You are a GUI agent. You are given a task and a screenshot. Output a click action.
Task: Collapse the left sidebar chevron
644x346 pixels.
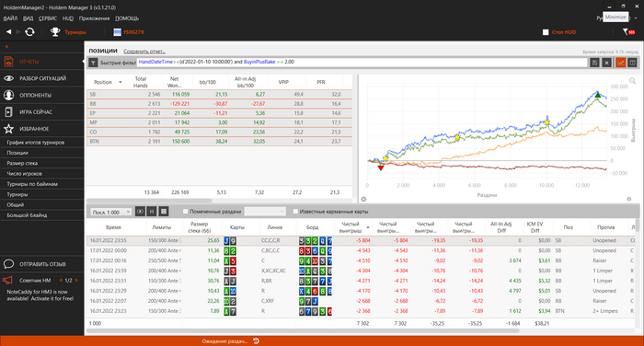(6, 46)
